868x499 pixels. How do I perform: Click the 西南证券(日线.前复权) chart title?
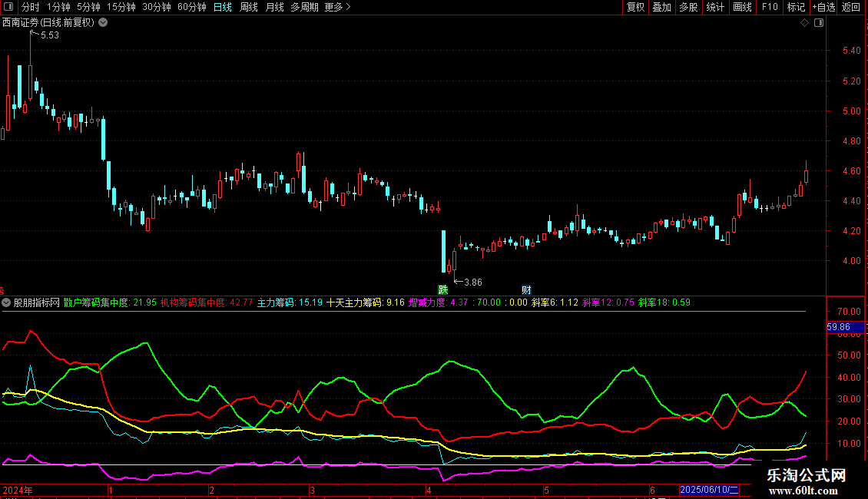48,23
